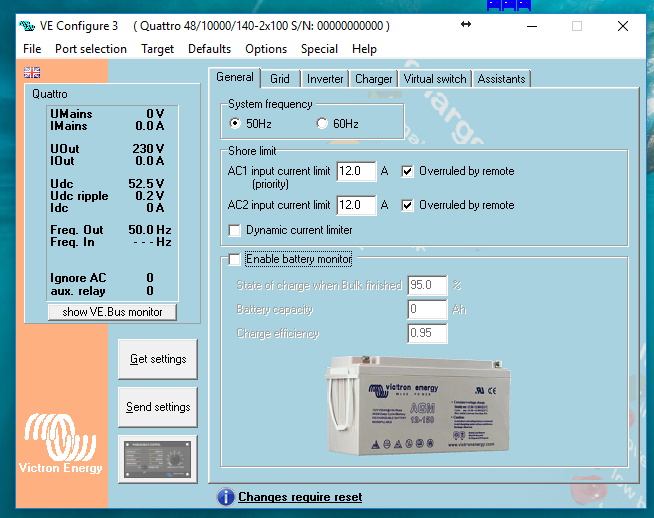This screenshot has width=654, height=518.
Task: Click the UMains 0 V reading
Action: (x=108, y=114)
